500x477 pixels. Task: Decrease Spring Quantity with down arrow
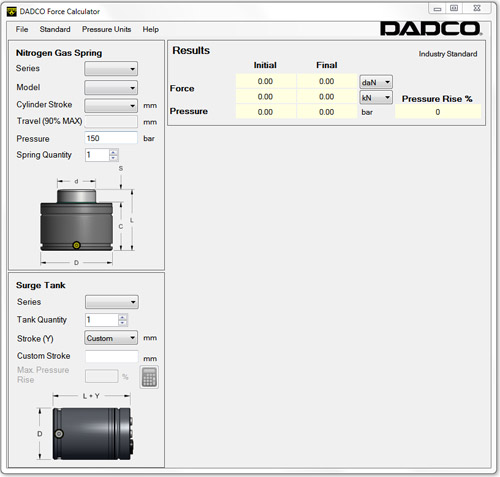pyautogui.click(x=113, y=158)
